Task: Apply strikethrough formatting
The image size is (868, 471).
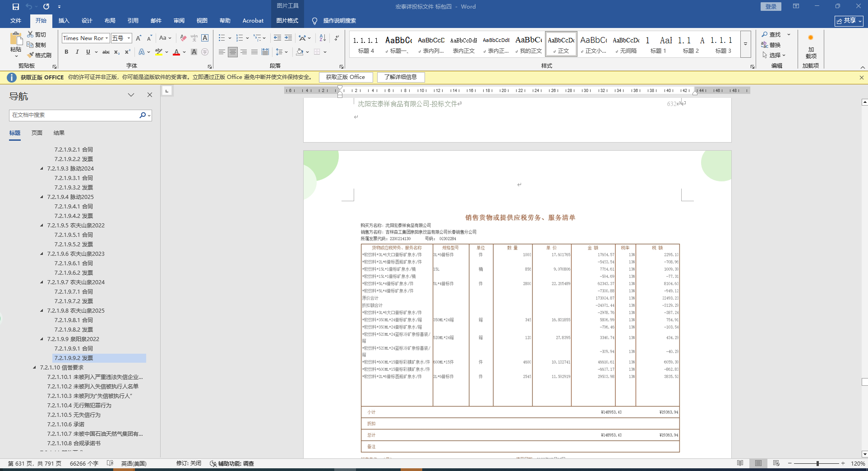Action: point(106,52)
